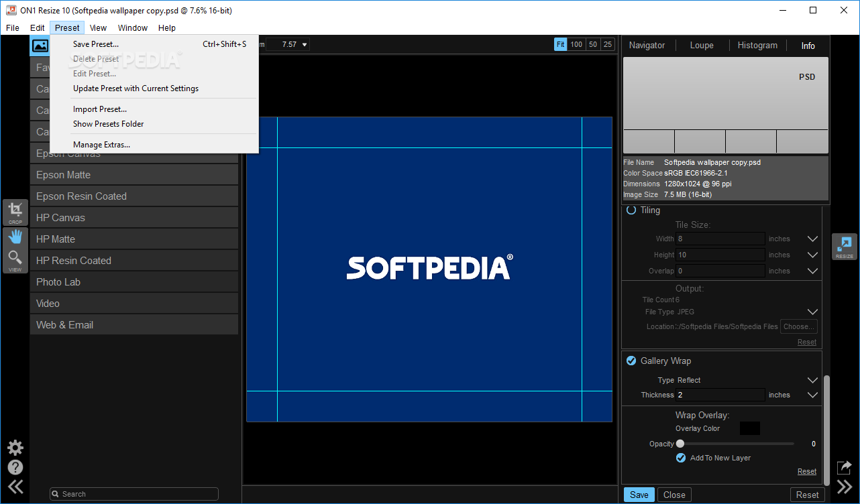Select the Zoom View tool
The width and height of the screenshot is (860, 504).
click(x=15, y=260)
